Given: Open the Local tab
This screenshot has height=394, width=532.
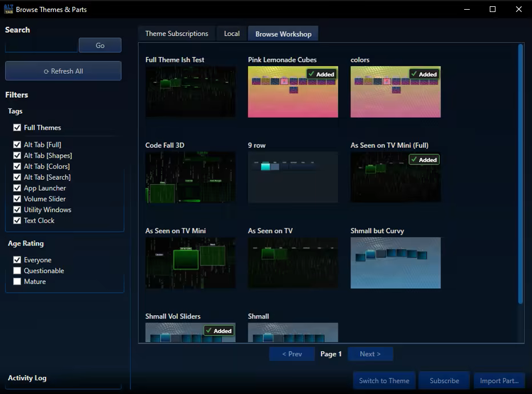Looking at the screenshot, I should coord(232,34).
